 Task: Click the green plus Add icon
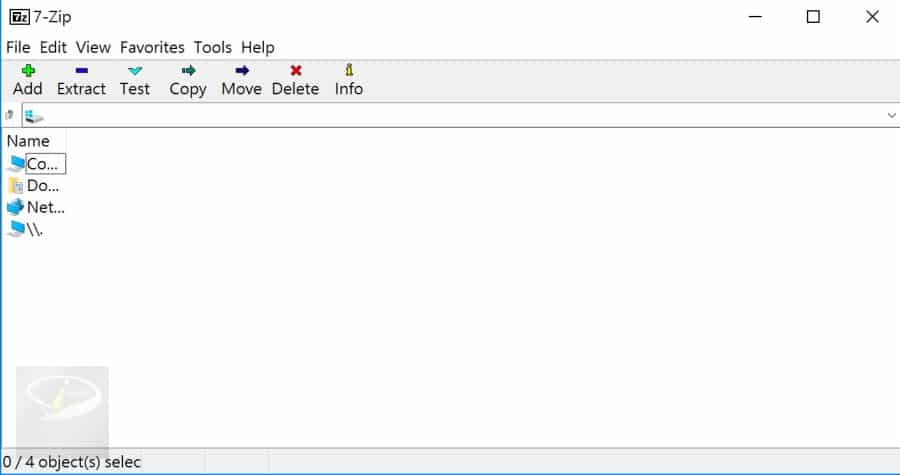(x=28, y=71)
